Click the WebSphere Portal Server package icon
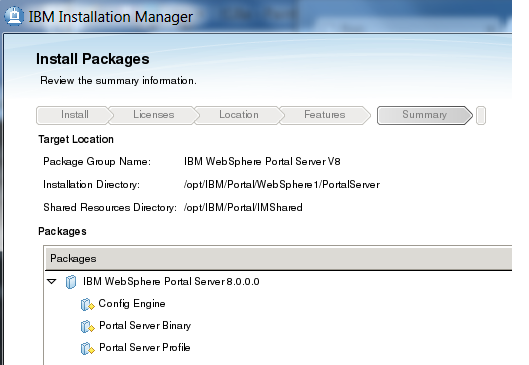The height and width of the screenshot is (365, 529). 71,282
